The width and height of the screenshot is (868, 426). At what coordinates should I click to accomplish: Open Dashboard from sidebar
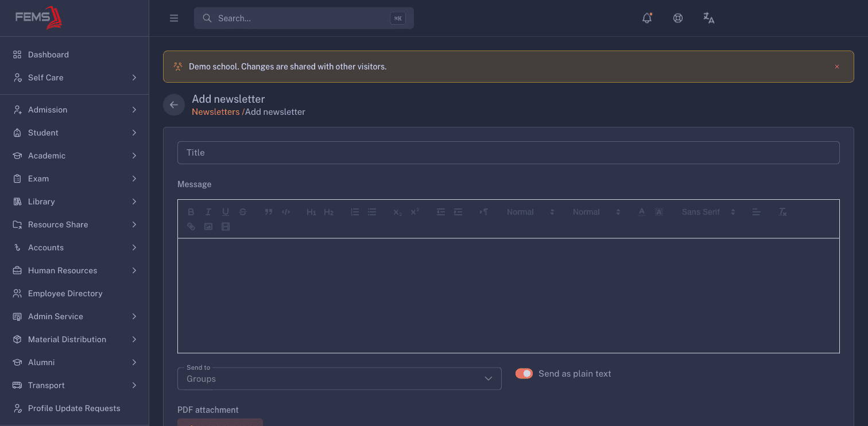point(75,55)
